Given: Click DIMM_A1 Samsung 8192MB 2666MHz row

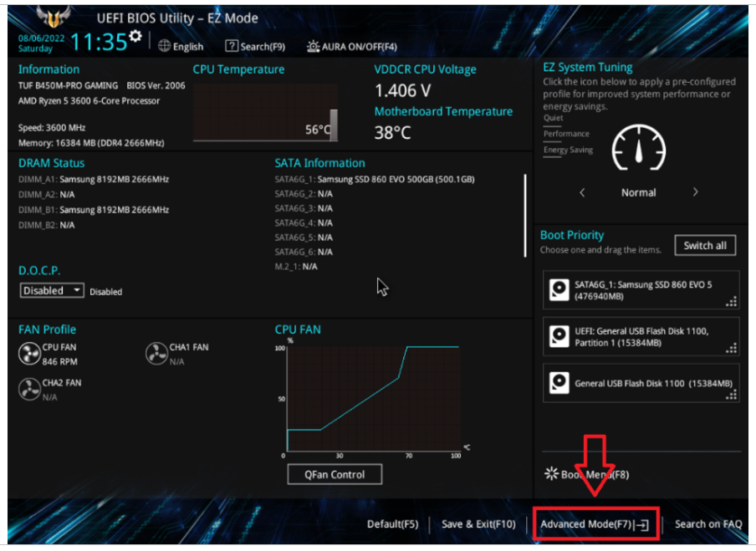Looking at the screenshot, I should (94, 179).
